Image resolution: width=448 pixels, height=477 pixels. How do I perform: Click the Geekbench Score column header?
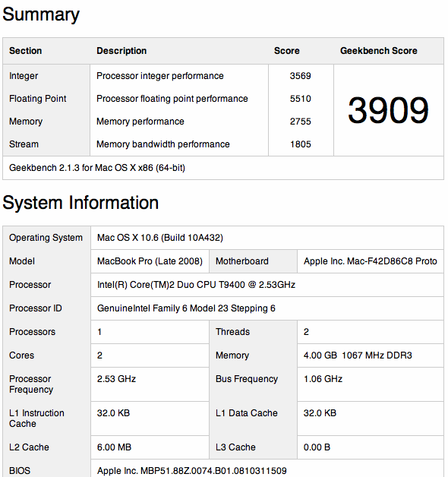379,50
